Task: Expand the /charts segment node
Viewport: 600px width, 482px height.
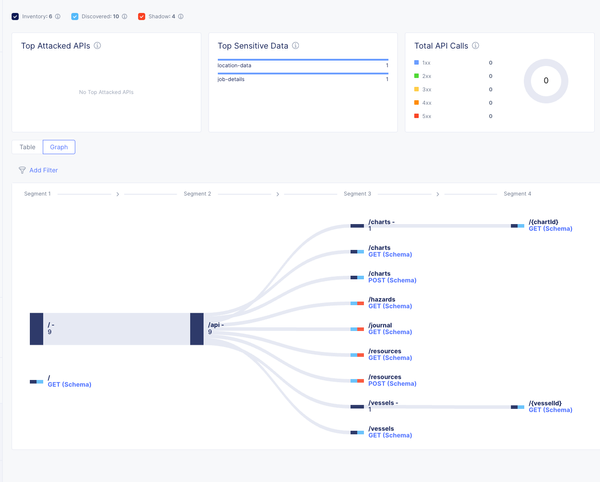Action: [357, 226]
